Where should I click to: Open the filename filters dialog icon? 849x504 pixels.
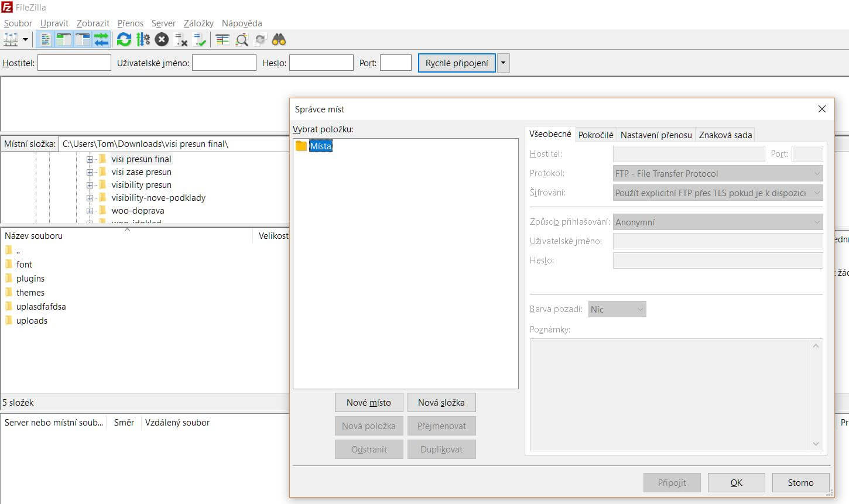[x=222, y=40]
